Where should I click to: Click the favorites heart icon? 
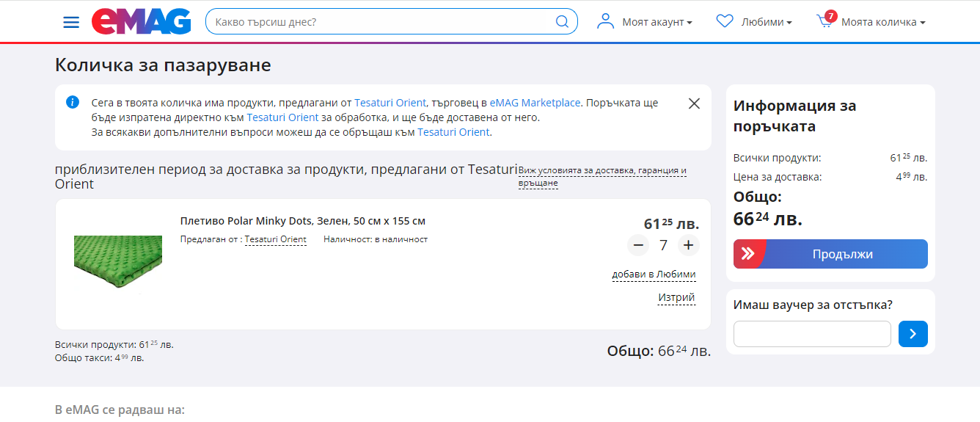point(725,21)
